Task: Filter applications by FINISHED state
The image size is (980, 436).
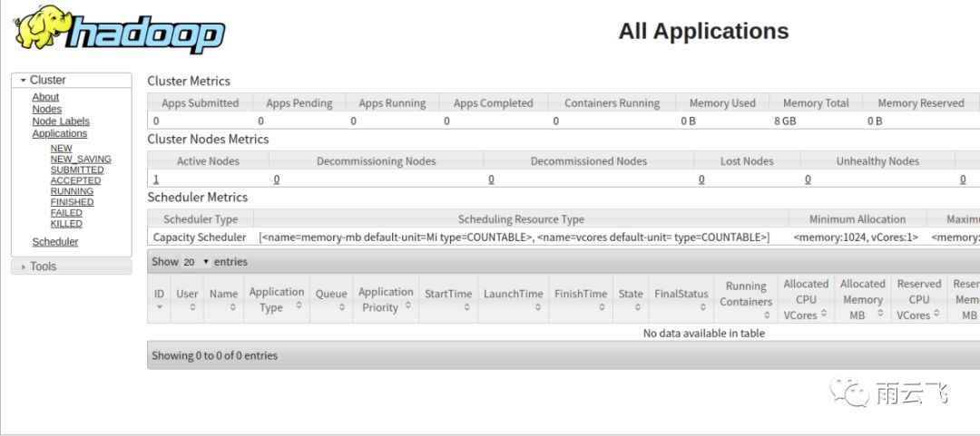Action: pyautogui.click(x=72, y=202)
